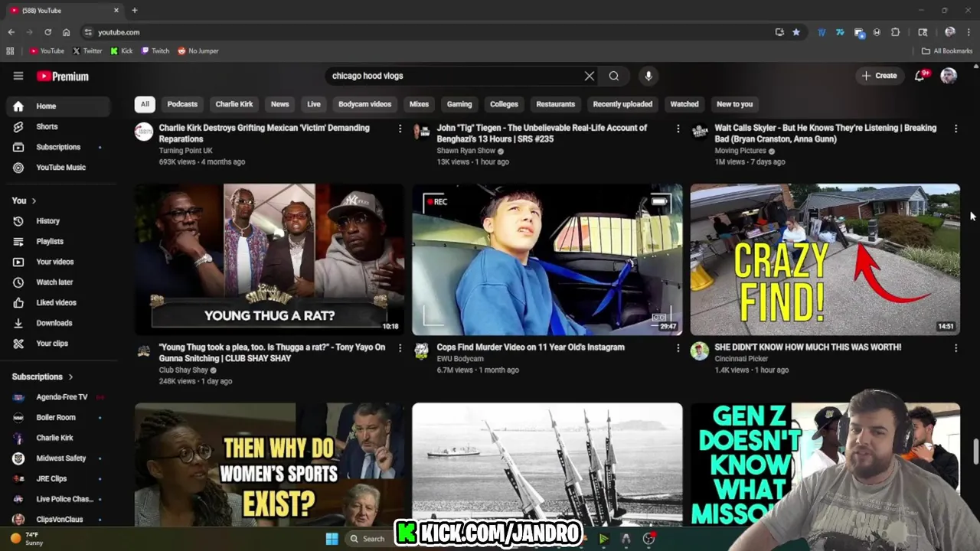This screenshot has height=551, width=980.
Task: Open the Club Shay Shay channel link
Action: [184, 370]
